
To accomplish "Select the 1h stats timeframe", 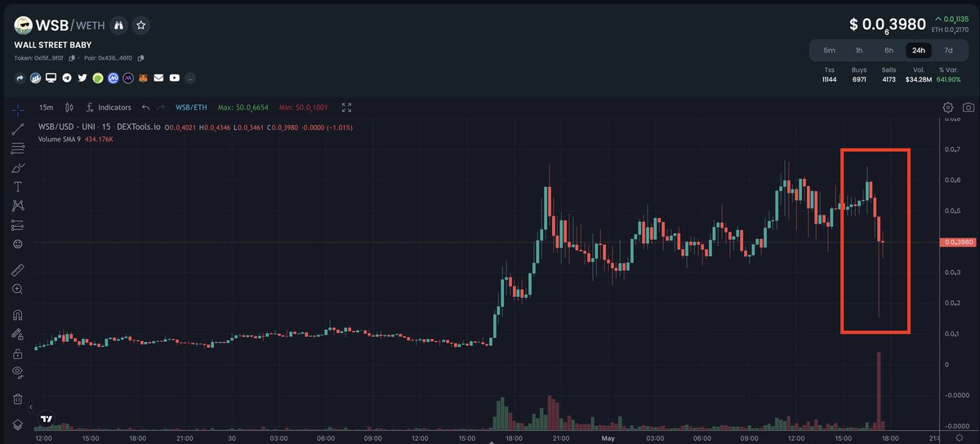I will click(x=858, y=50).
